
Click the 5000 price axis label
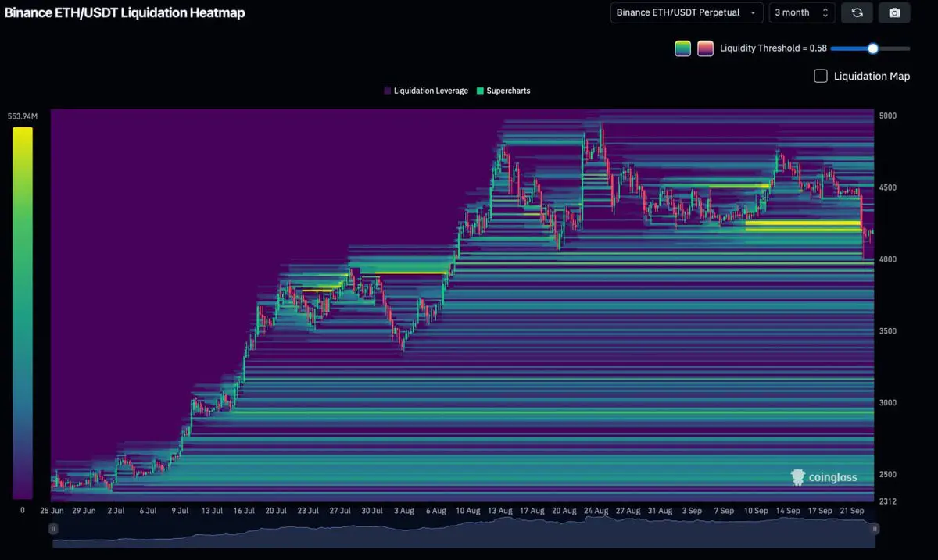[888, 116]
